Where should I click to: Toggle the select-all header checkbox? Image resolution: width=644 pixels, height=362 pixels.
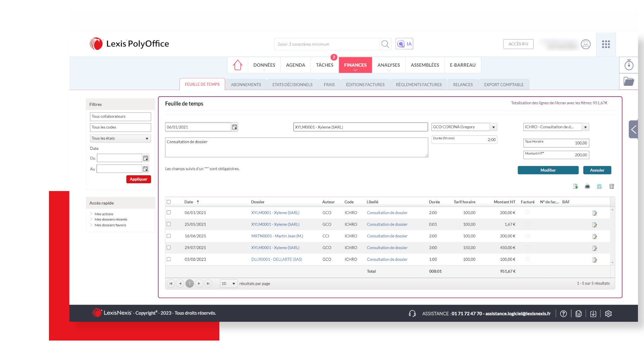tap(169, 202)
